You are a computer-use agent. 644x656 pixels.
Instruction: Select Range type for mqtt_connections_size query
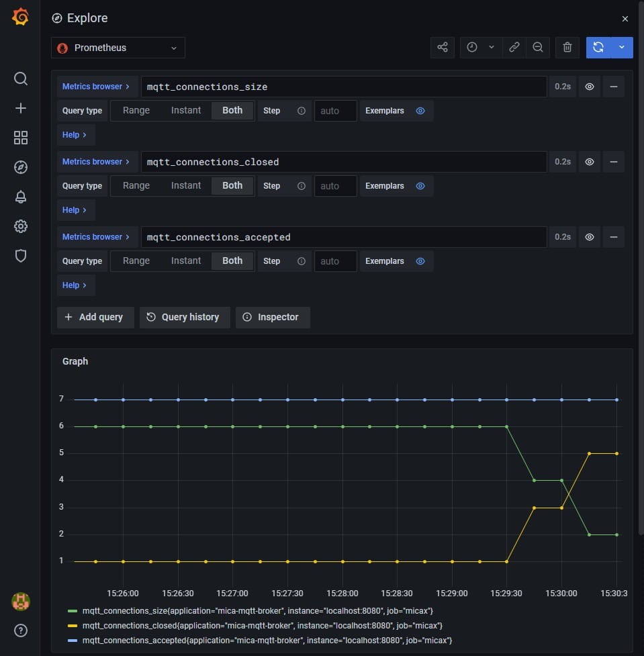click(136, 111)
